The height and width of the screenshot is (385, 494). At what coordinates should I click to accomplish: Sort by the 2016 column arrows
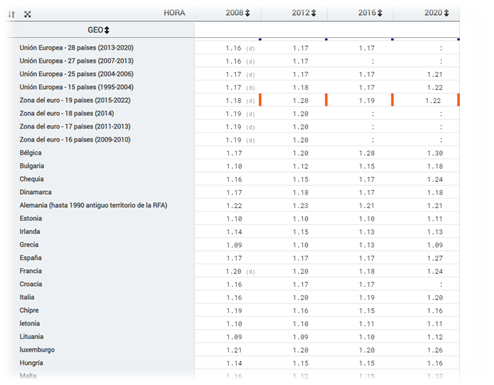(x=380, y=13)
